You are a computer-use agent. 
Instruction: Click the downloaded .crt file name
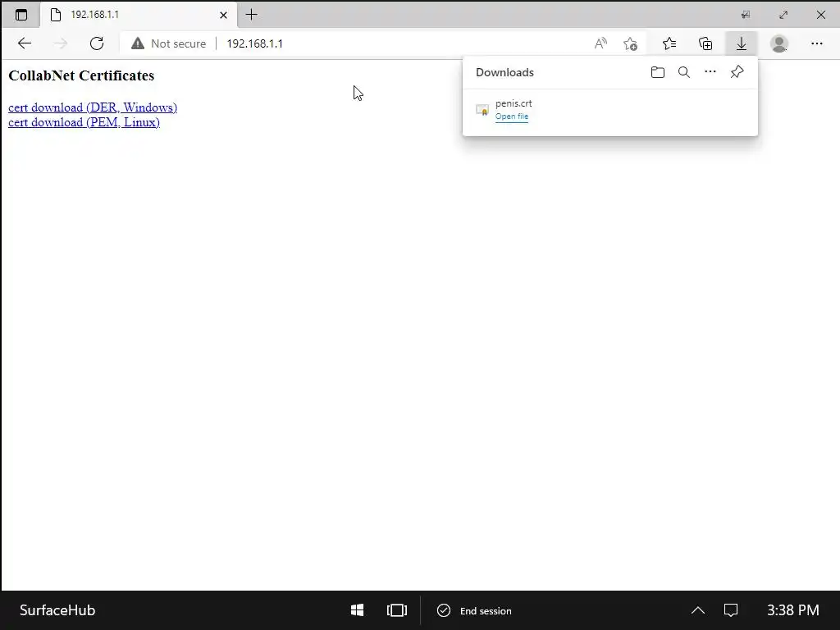pos(514,103)
